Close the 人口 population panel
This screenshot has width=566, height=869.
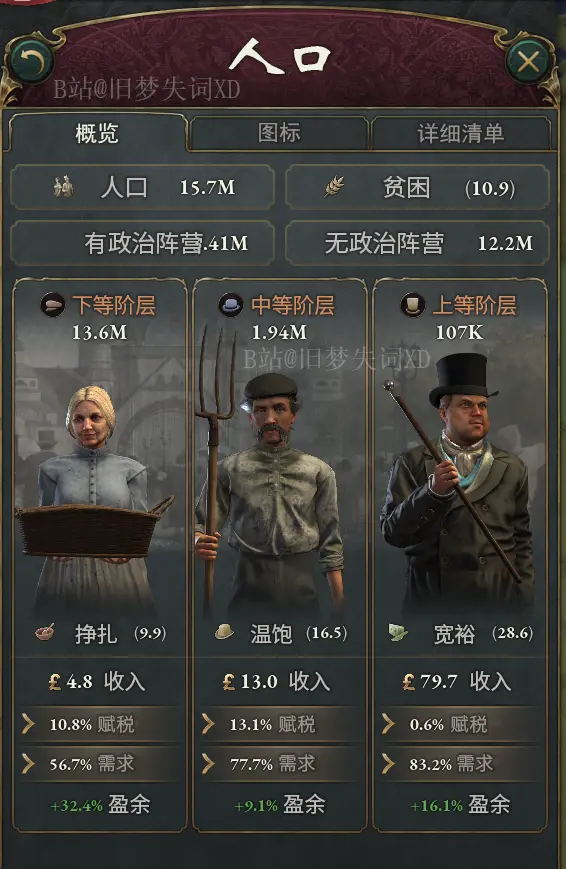(x=528, y=62)
